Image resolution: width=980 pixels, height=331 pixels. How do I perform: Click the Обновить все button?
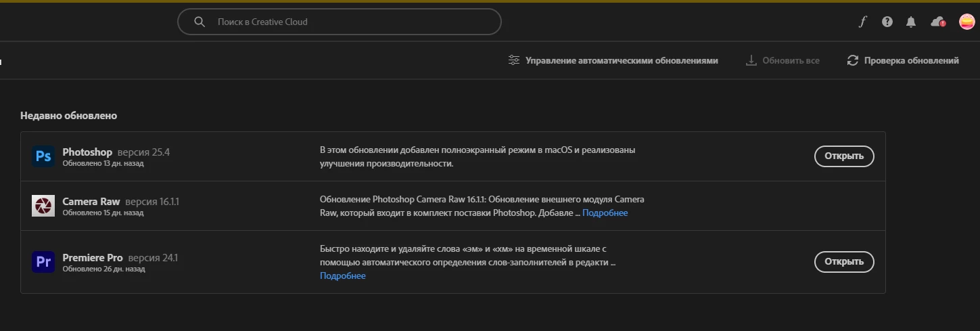(783, 60)
